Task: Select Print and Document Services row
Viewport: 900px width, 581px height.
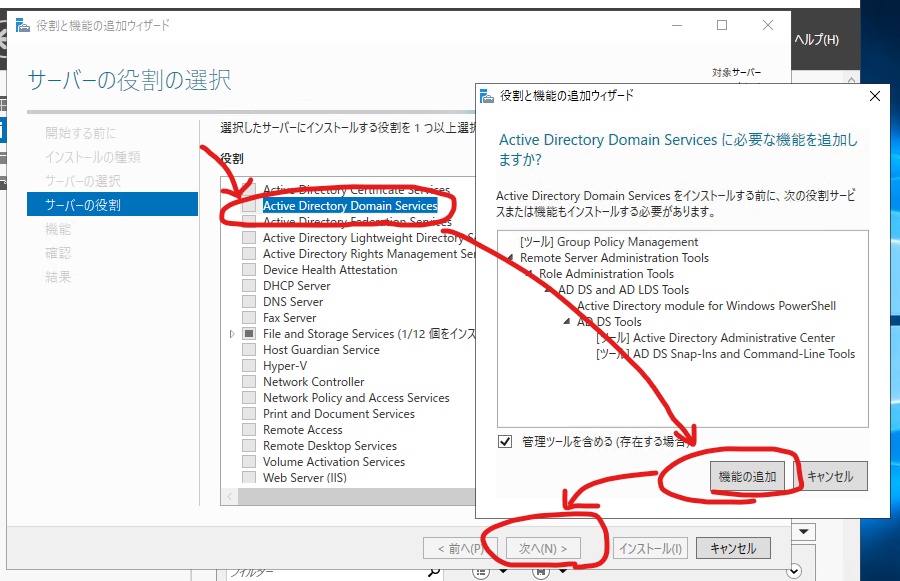Action: [339, 414]
